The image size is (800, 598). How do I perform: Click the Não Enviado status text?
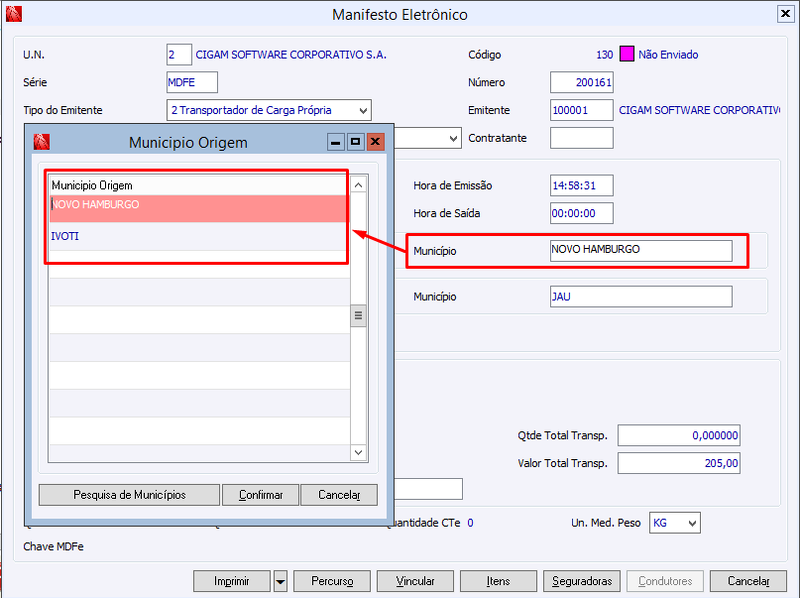coord(668,55)
